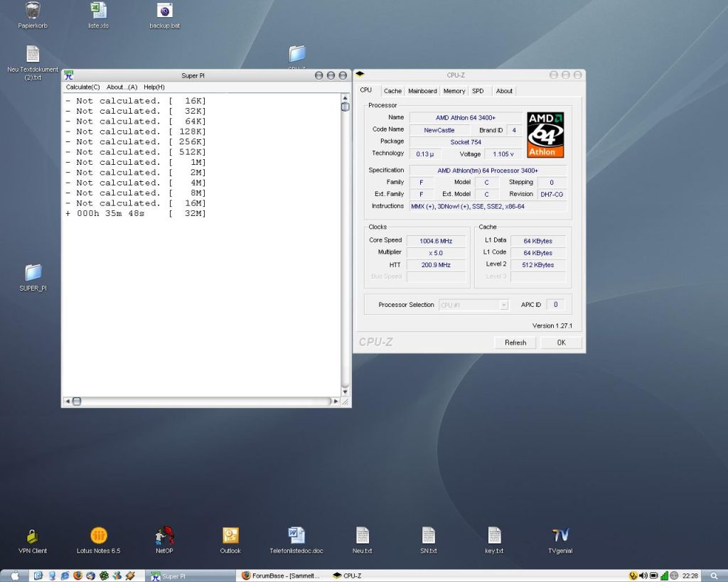This screenshot has height=582, width=728.
Task: Switch to Memory tab in CPU-Z
Action: [x=454, y=91]
